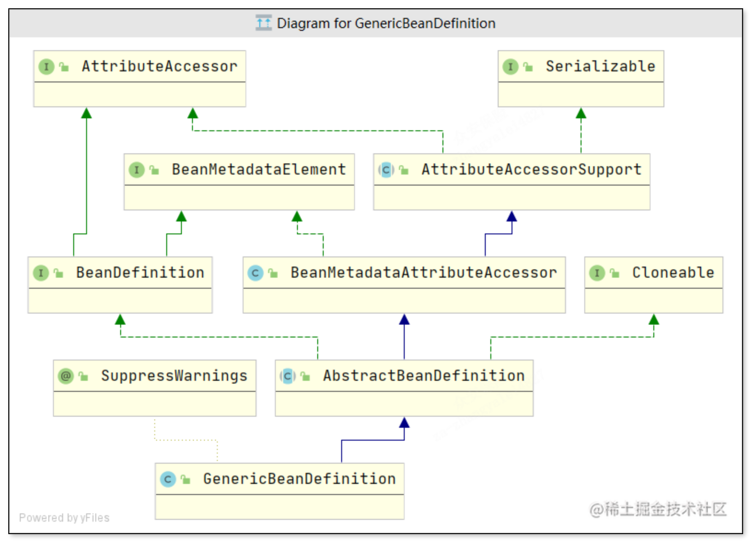The image size is (756, 547).
Task: Click the empty members area of SuppressWarnings
Action: 154,404
